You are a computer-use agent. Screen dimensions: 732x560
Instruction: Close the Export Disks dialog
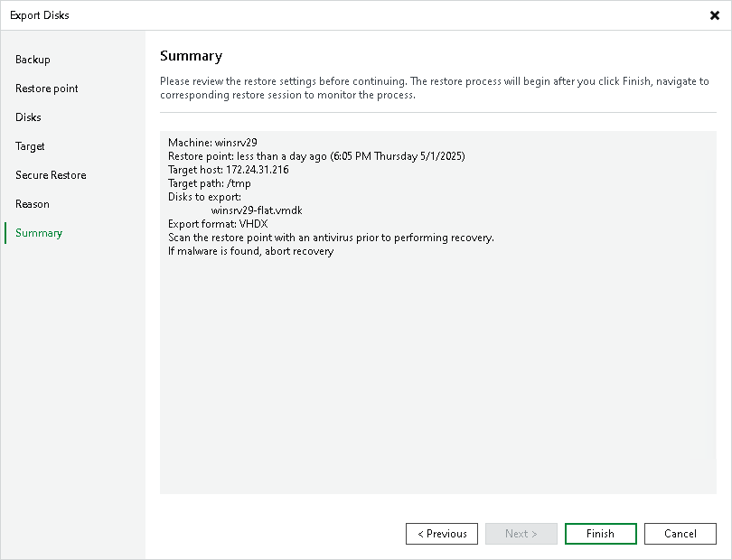click(x=714, y=15)
